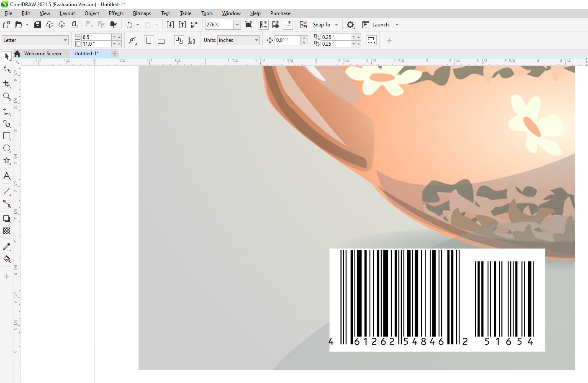Click the Print icon
Viewport: 588px width, 383px height.
coord(74,25)
